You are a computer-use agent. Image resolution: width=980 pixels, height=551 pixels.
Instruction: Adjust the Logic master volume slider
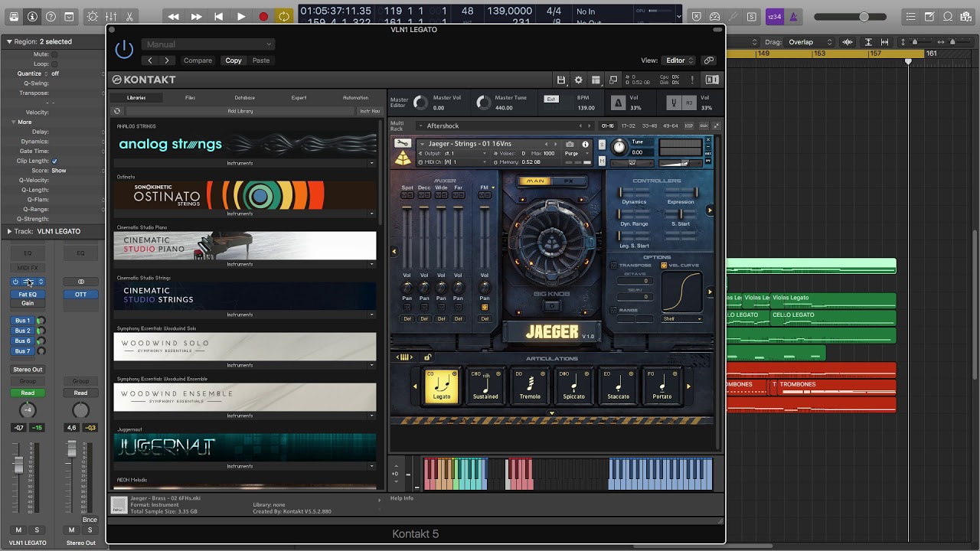click(x=852, y=17)
